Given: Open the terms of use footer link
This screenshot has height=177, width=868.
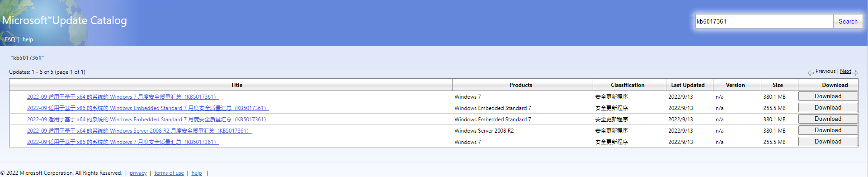Looking at the screenshot, I should pos(169,173).
